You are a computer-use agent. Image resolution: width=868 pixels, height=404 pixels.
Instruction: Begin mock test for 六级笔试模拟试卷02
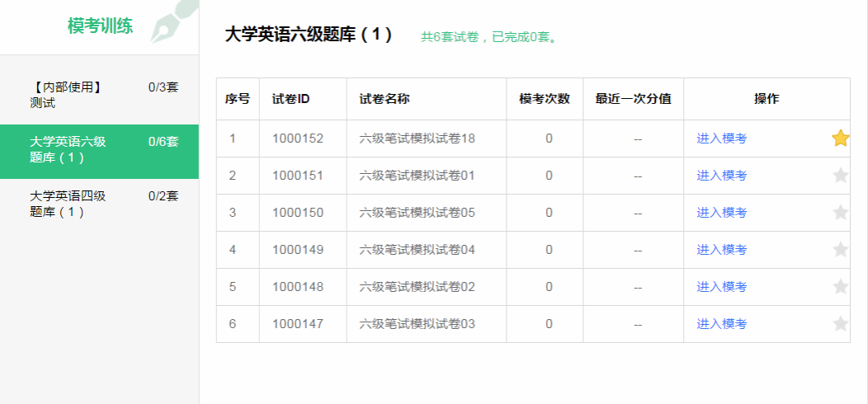[x=721, y=287]
